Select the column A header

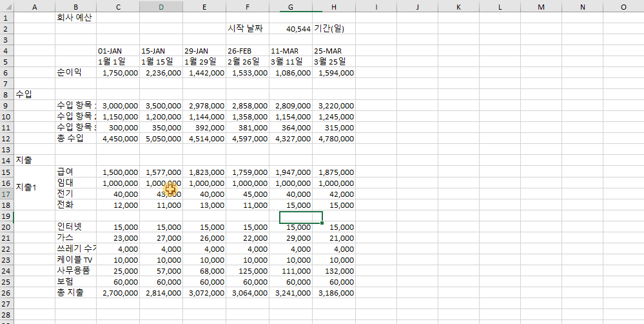tap(35, 6)
